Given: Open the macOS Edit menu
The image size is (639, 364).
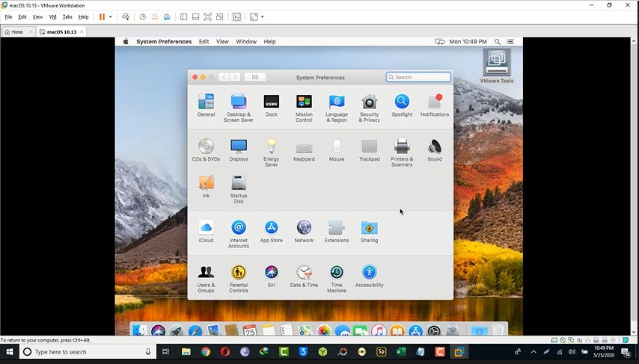Looking at the screenshot, I should 204,42.
